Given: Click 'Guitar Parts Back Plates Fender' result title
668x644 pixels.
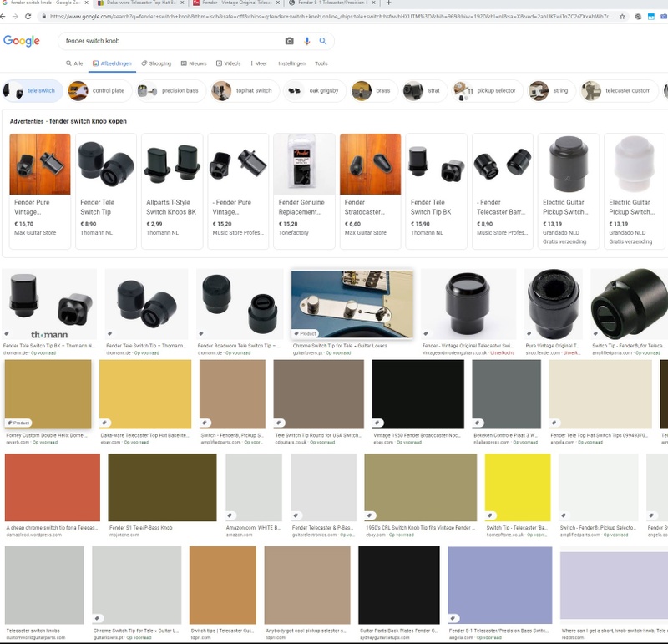Looking at the screenshot, I should click(x=399, y=631).
